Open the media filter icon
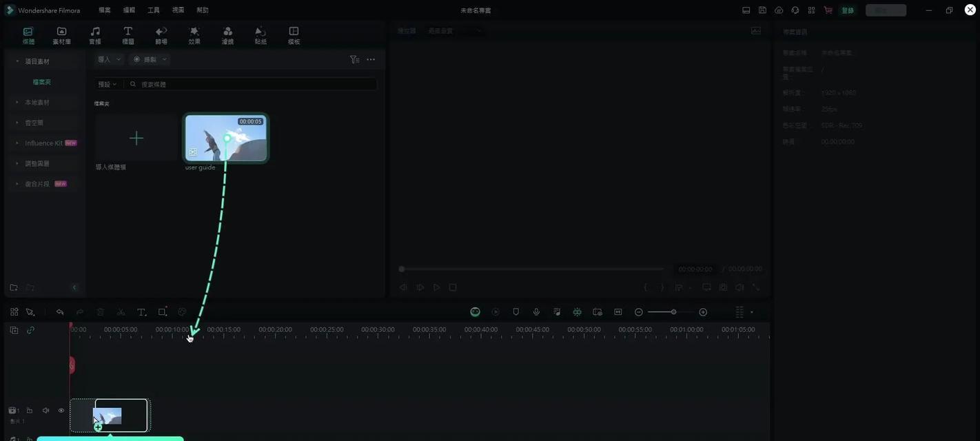The height and width of the screenshot is (441, 980). (x=354, y=59)
